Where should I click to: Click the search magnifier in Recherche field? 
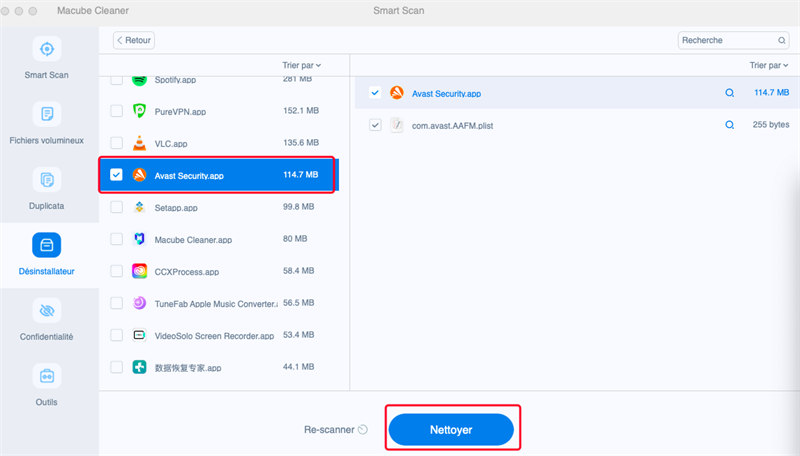[782, 40]
